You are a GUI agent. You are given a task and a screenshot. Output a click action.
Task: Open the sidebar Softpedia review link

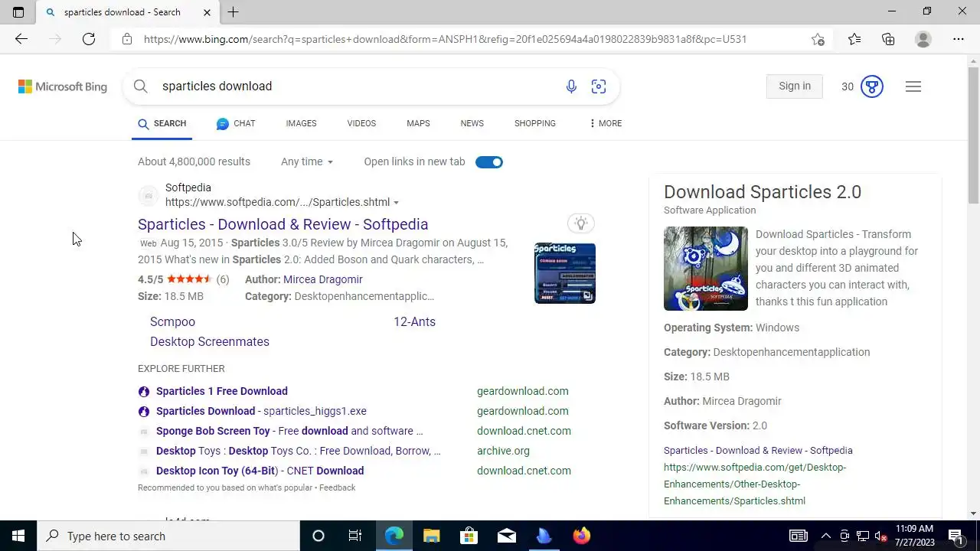758,451
